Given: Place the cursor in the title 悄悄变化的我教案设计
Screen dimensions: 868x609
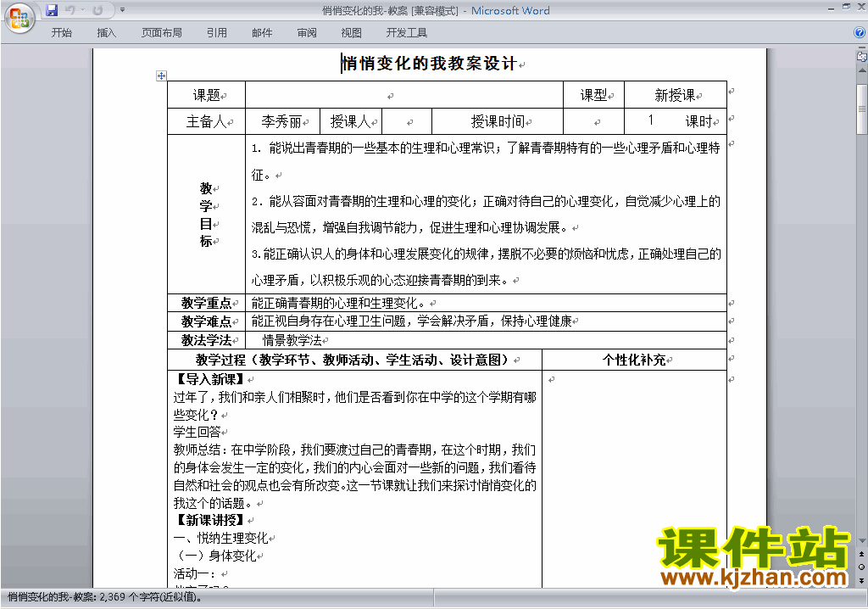Looking at the screenshot, I should [428, 63].
